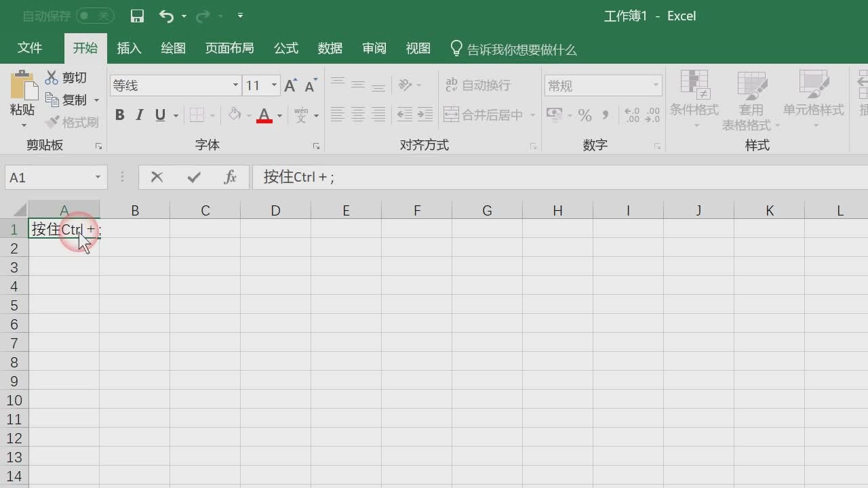Open the 文件 (File) menu

tap(30, 48)
